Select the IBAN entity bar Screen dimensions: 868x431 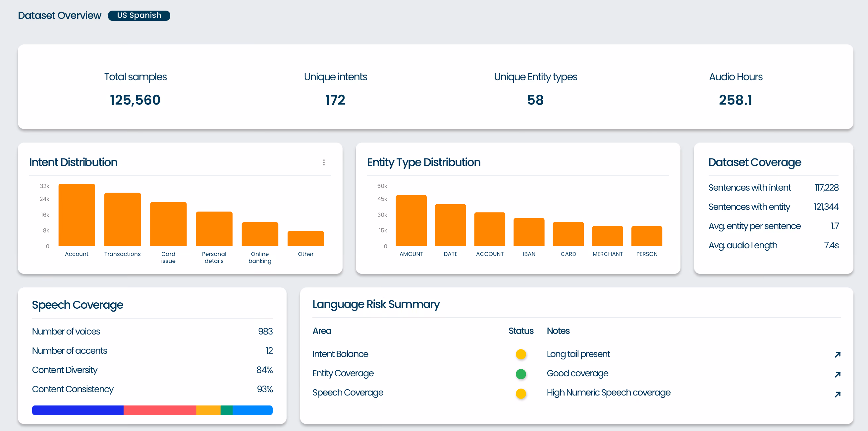pos(529,232)
